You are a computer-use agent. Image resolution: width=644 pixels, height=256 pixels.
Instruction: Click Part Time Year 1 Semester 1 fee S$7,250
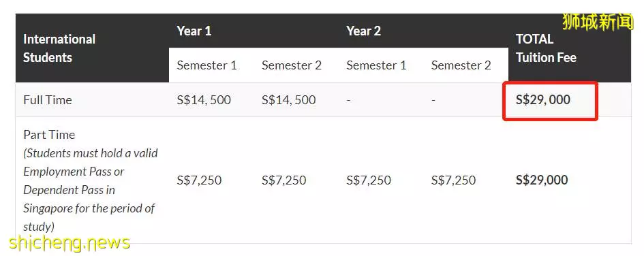tap(199, 180)
